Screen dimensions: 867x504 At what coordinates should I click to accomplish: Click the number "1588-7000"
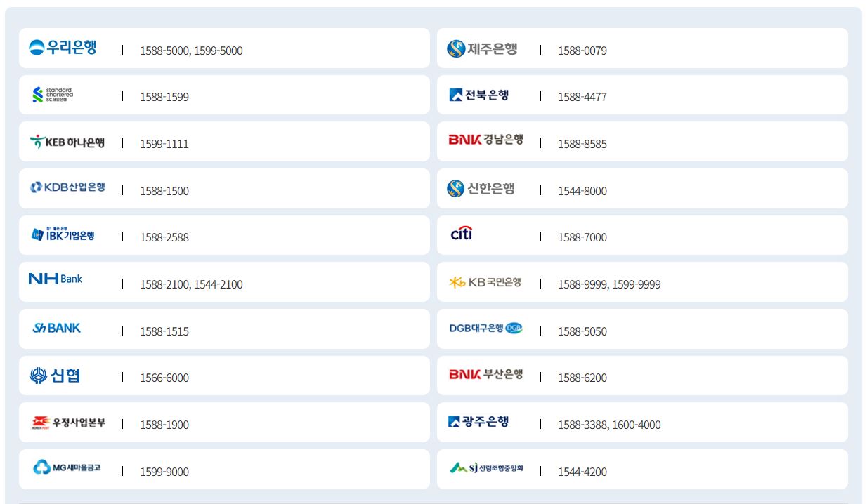[582, 237]
